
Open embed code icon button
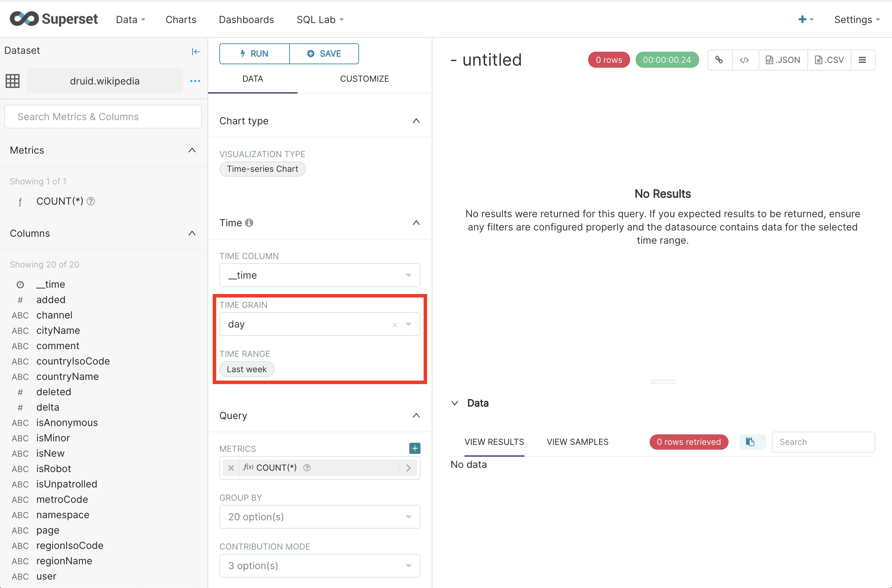tap(745, 60)
